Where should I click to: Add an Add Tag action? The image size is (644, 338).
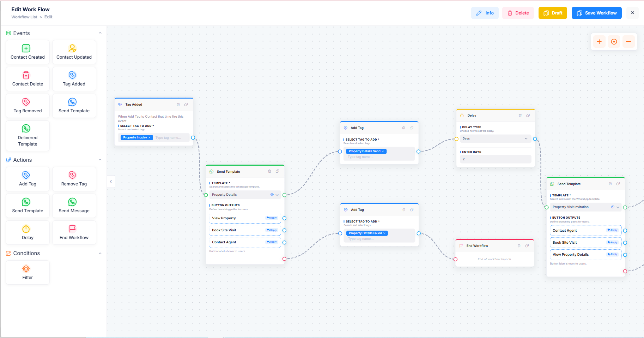[x=28, y=179]
